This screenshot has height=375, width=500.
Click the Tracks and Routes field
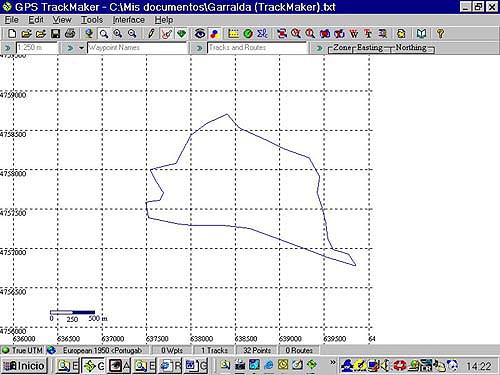(x=257, y=48)
